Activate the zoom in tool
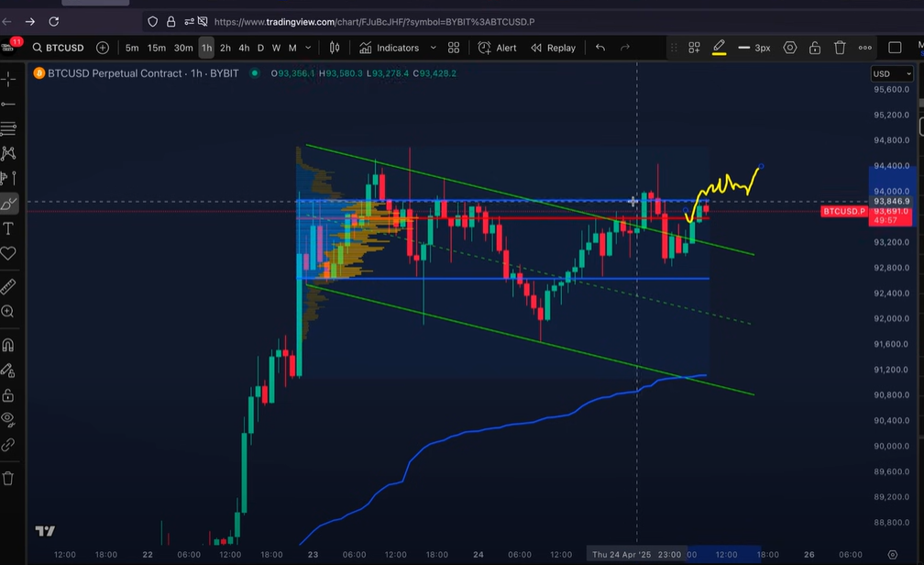This screenshot has height=565, width=924. 8,312
